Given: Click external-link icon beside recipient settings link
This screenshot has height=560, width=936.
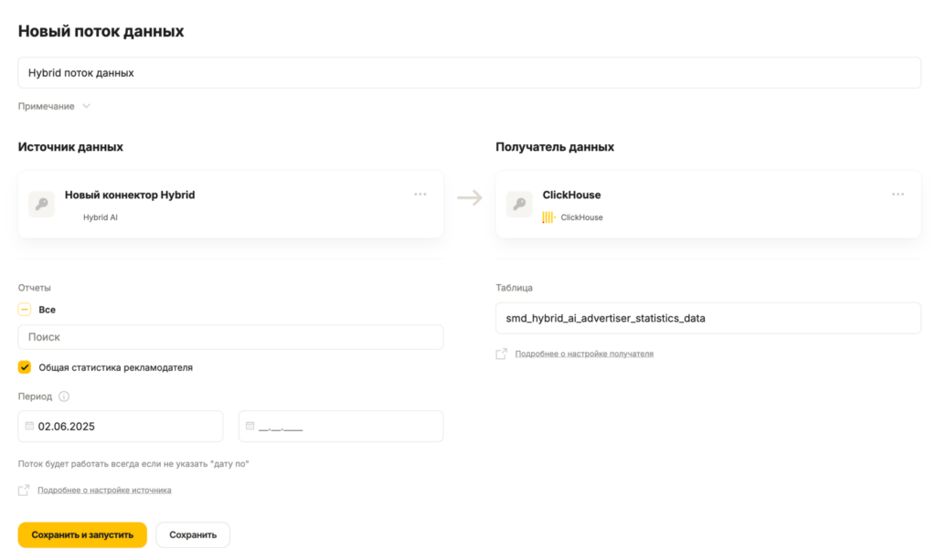Looking at the screenshot, I should tap(502, 354).
